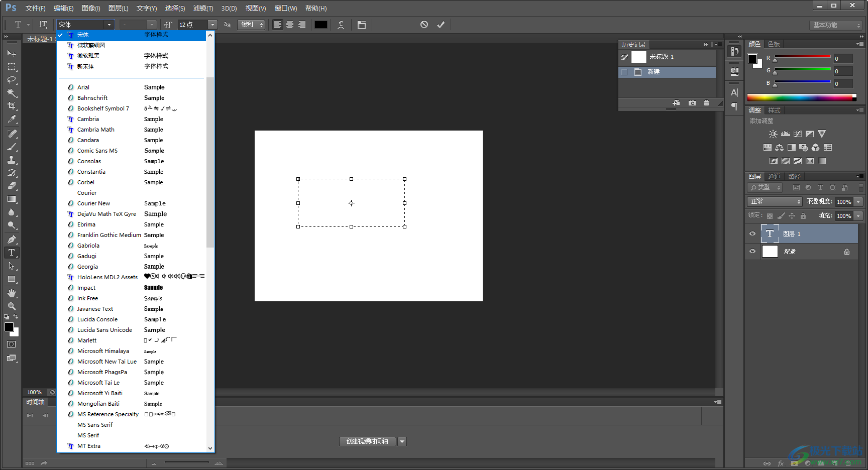Screen dimensions: 868x470
Task: Open 滤镜(T) menu
Action: coord(203,8)
